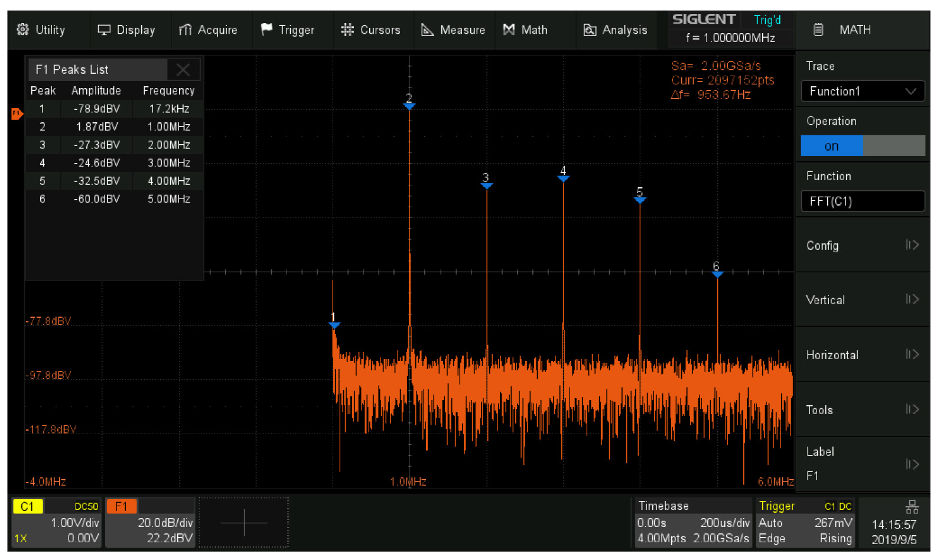This screenshot has height=560, width=940.
Task: Open the Analysis menu
Action: click(x=616, y=30)
